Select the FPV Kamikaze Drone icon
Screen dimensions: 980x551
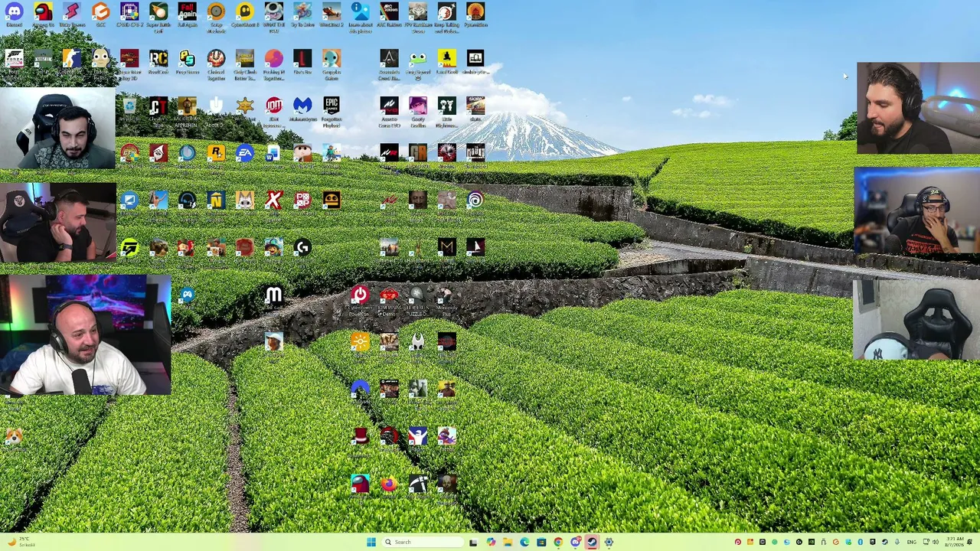418,17
